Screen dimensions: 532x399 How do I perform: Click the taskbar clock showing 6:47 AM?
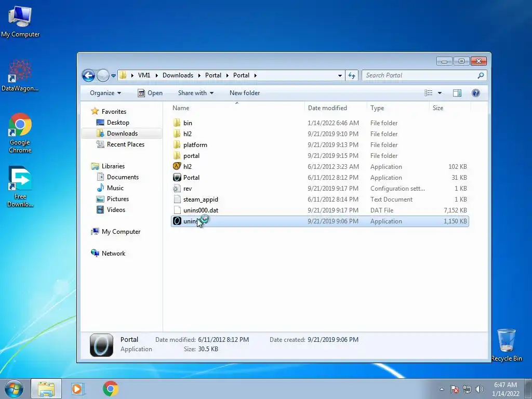[x=506, y=389]
